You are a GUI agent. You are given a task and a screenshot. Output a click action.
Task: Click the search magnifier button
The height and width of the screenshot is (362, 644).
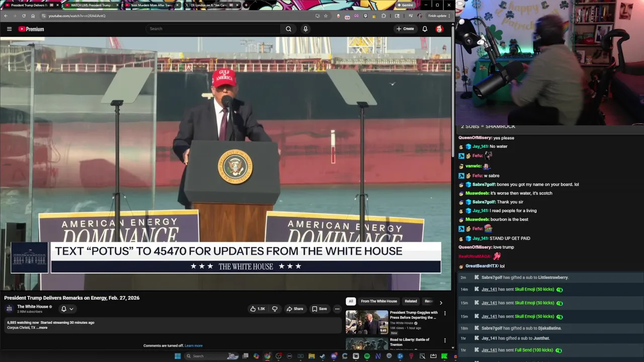click(288, 29)
